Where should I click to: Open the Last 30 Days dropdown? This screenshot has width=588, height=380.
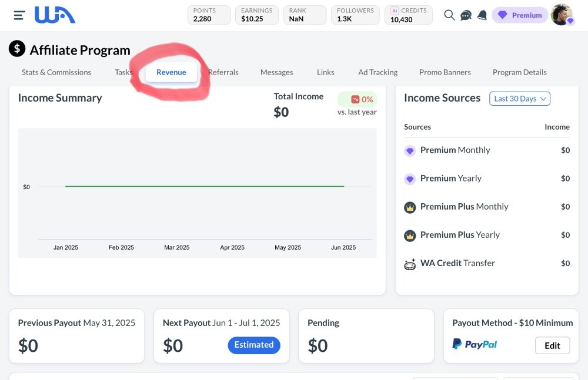point(520,99)
